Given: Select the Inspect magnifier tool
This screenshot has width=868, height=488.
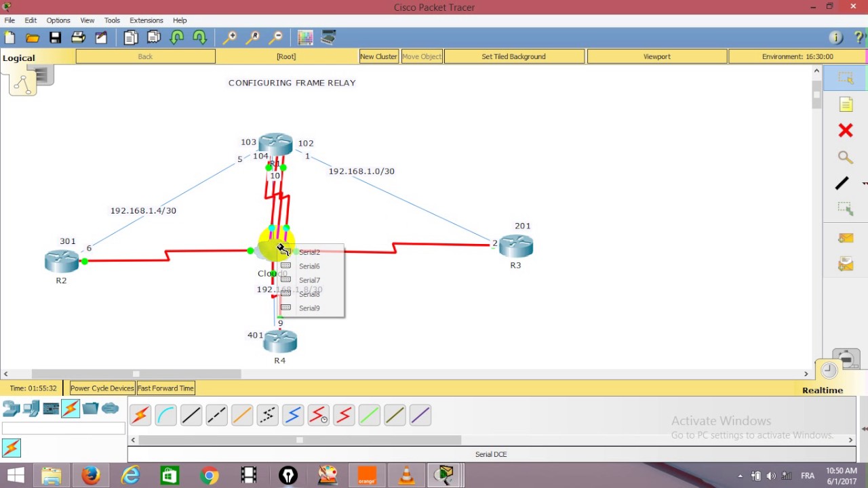Looking at the screenshot, I should (x=845, y=157).
